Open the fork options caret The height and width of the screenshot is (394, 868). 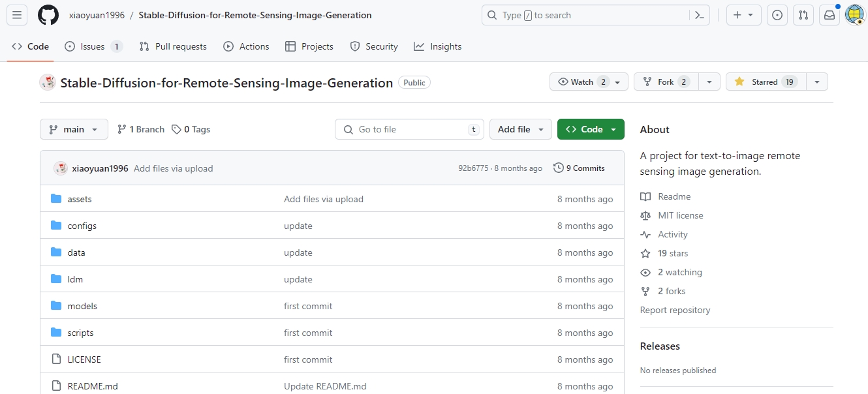(709, 82)
